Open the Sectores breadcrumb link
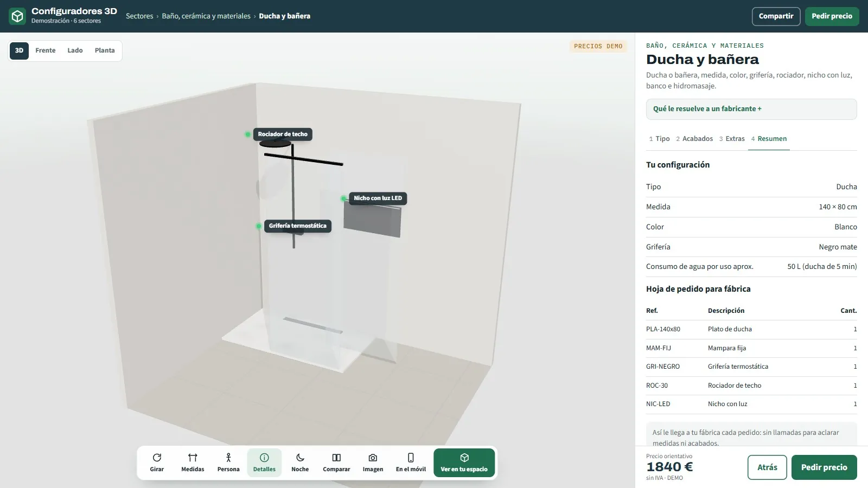 (139, 16)
